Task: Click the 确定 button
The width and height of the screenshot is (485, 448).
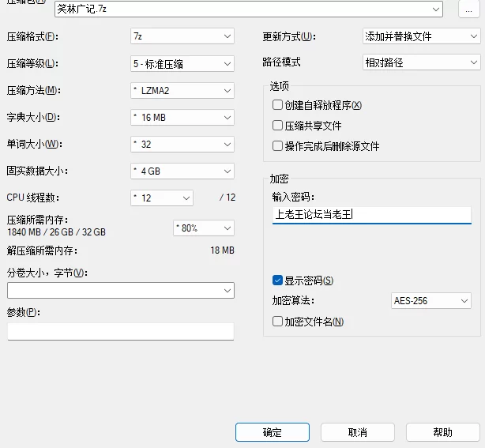Action: [x=272, y=432]
